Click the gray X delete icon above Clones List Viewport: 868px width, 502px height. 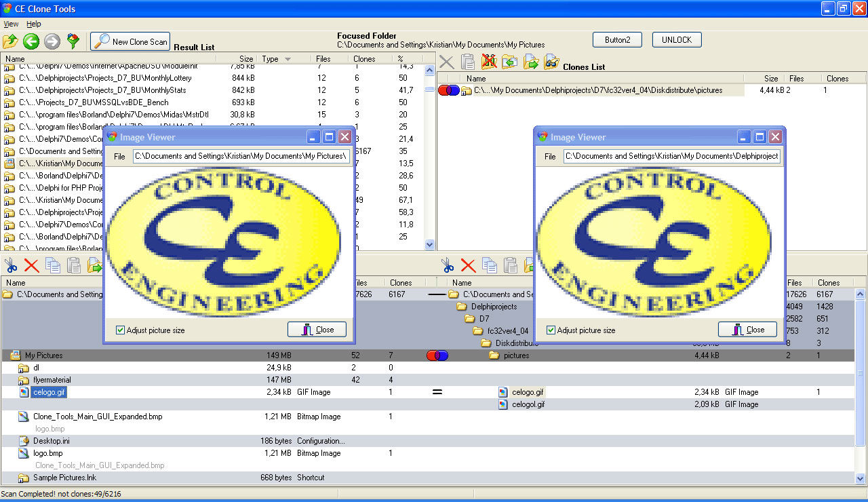pos(447,62)
